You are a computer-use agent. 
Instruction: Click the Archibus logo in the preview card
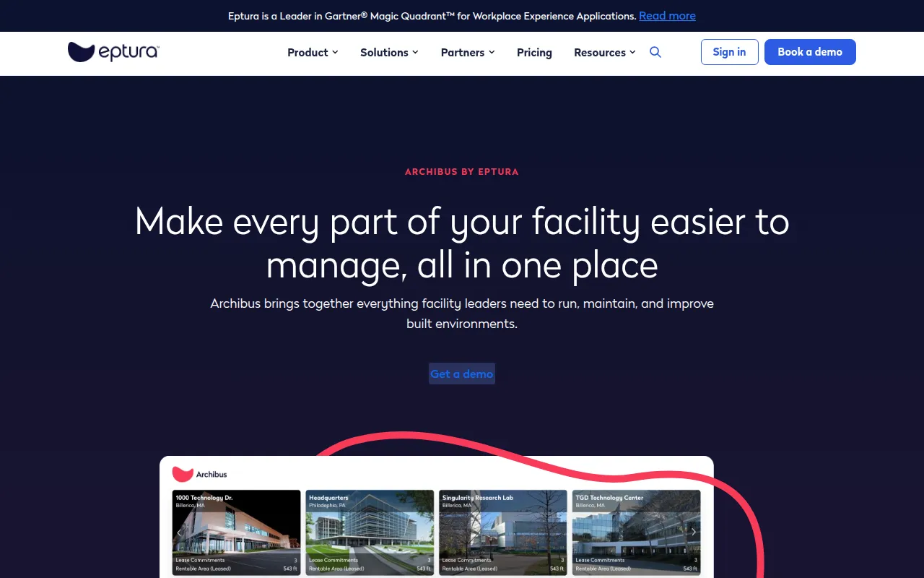[x=200, y=474]
